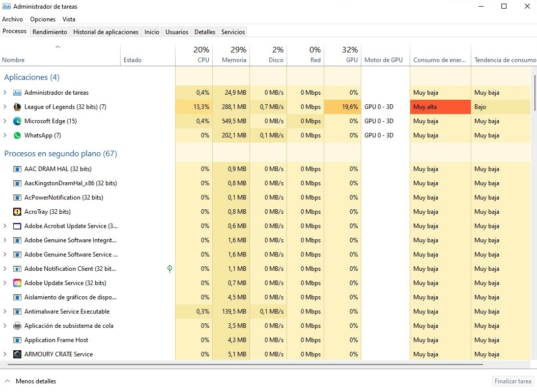Switch to the Rendimiento tab
Viewport: 537px width, 392px height.
click(x=50, y=32)
